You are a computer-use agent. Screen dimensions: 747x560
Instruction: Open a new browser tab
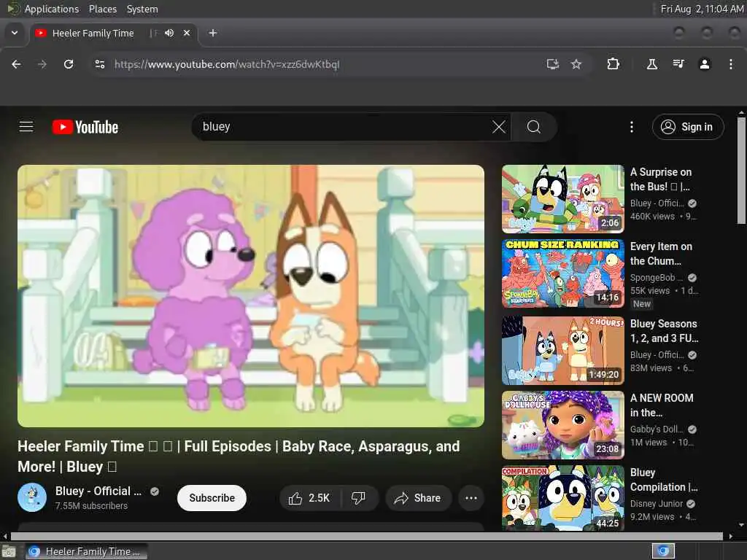[213, 33]
